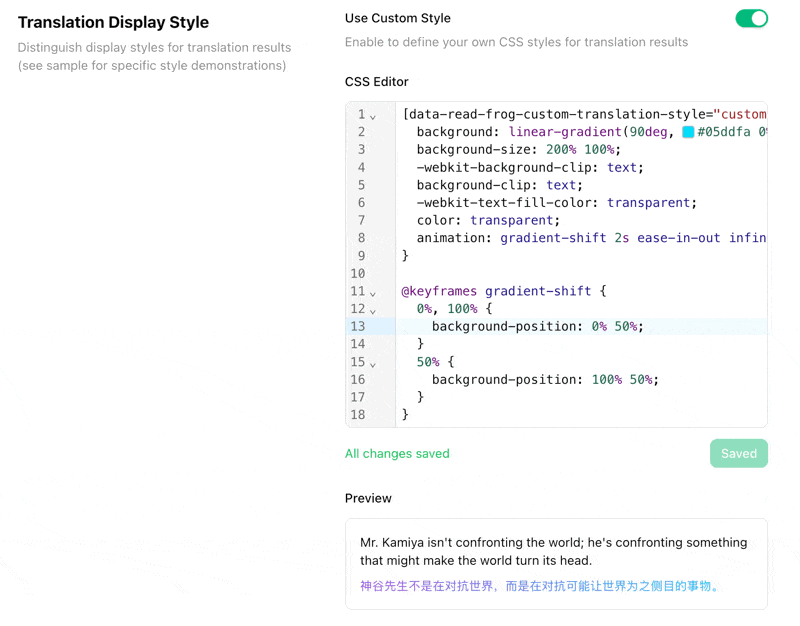
Task: Open the #05ddfa color swatch picker
Action: point(688,132)
